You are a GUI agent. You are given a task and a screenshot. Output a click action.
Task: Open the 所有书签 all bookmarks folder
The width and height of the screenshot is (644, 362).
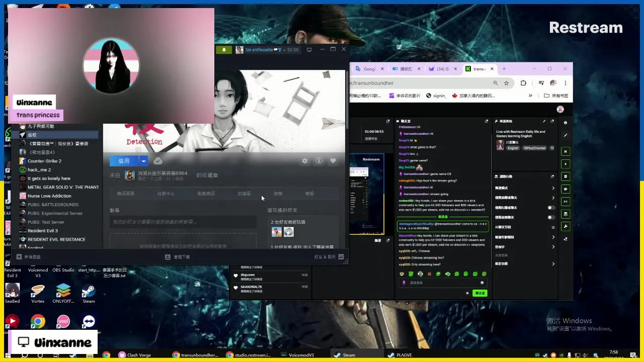(556, 96)
